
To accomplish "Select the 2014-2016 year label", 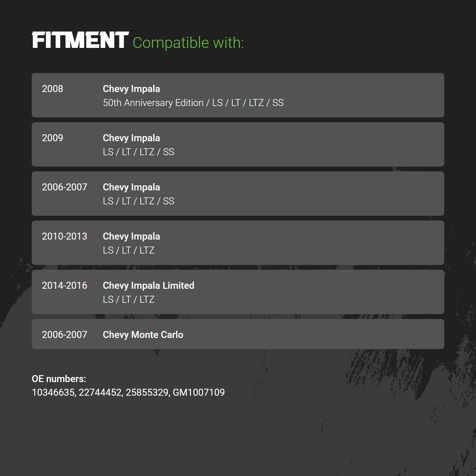I will 64,286.
